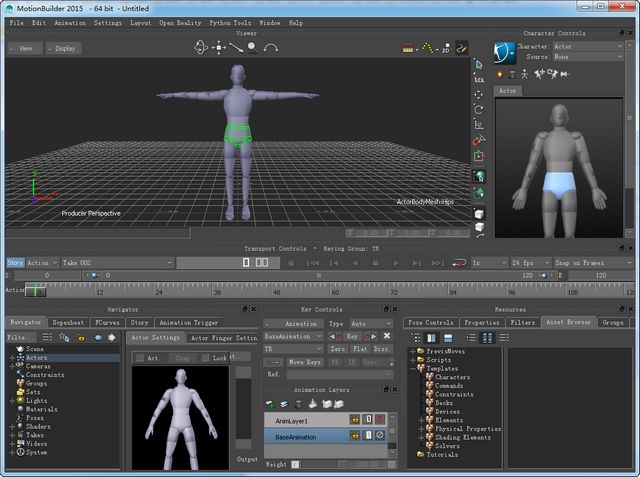This screenshot has width=640, height=477.
Task: Toggle mute on BaseAnimation layer
Action: tap(380, 435)
